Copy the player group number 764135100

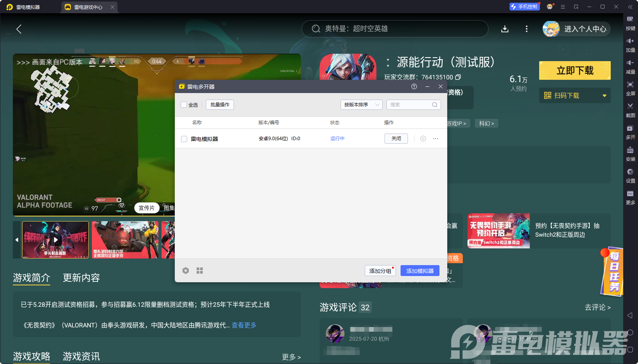pos(458,77)
